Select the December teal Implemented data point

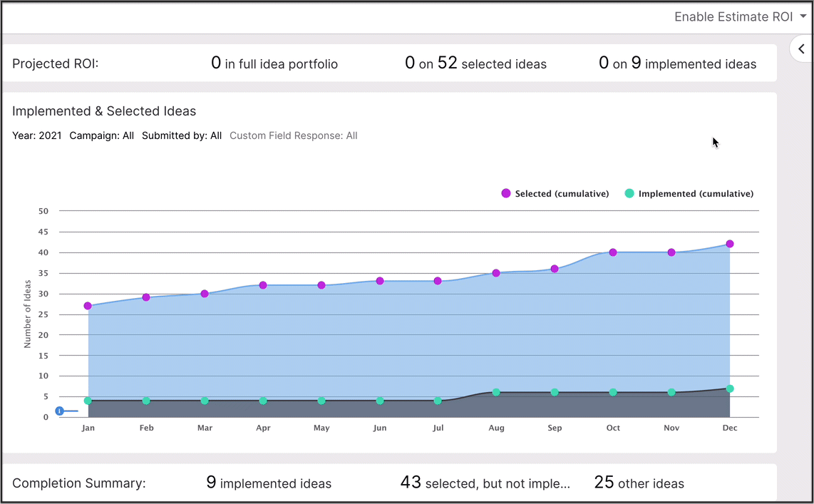730,389
